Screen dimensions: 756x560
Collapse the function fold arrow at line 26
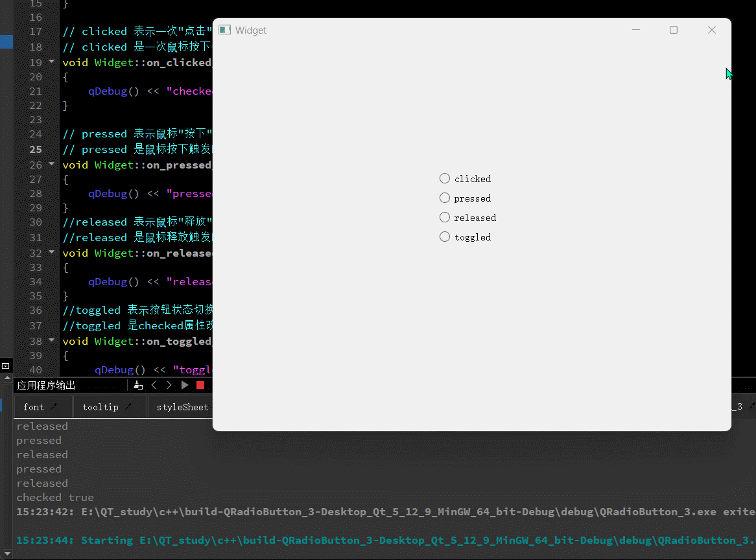tap(52, 164)
